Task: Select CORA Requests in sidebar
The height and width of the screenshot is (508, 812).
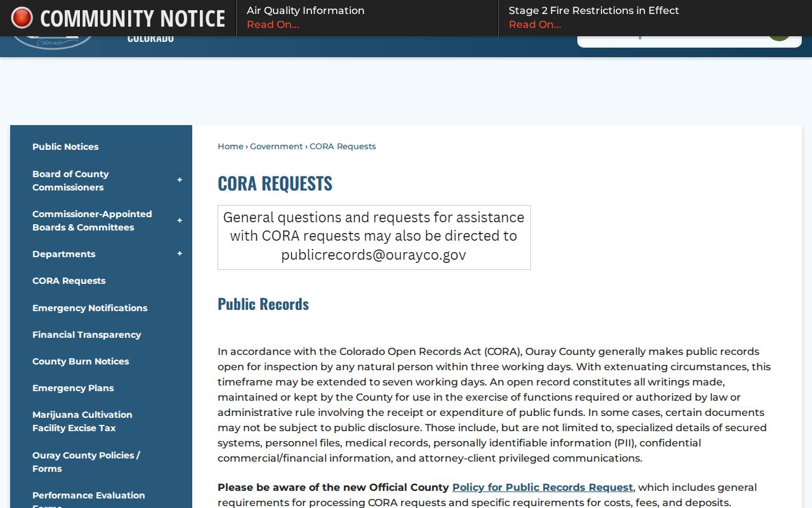Action: tap(69, 281)
